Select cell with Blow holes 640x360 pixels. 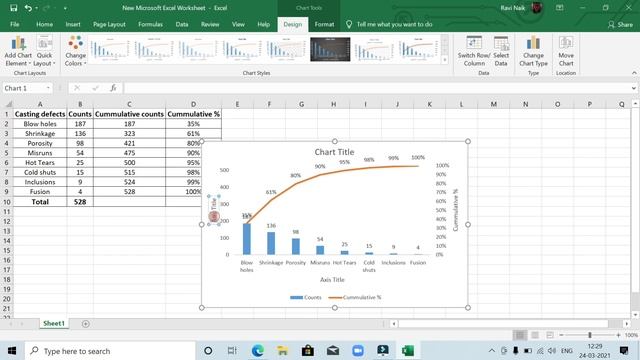pyautogui.click(x=40, y=124)
